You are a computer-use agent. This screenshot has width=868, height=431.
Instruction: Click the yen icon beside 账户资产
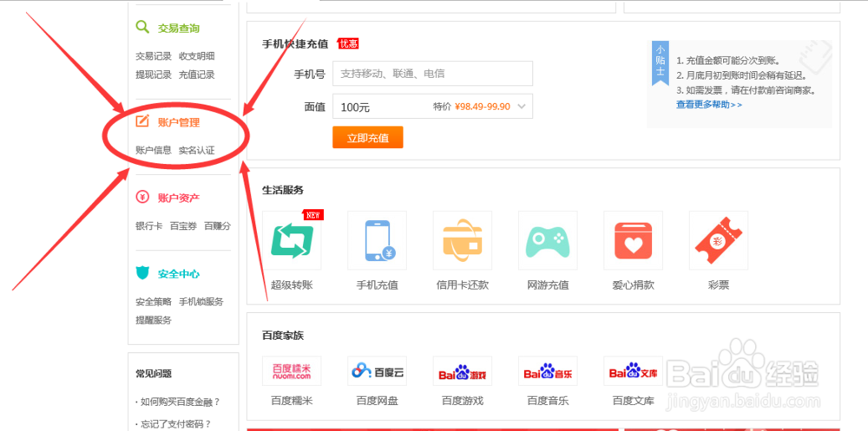[143, 197]
